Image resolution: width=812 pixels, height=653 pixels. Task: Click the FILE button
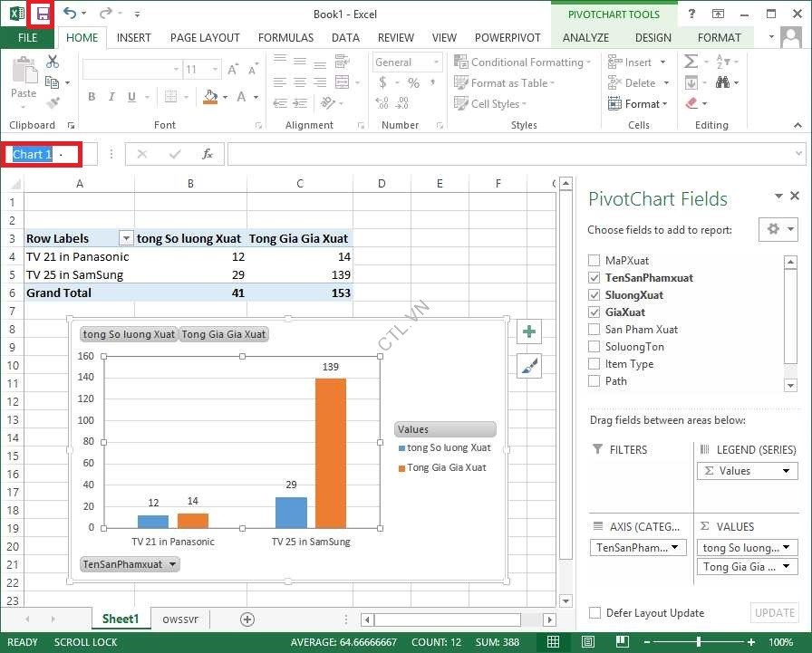point(27,38)
